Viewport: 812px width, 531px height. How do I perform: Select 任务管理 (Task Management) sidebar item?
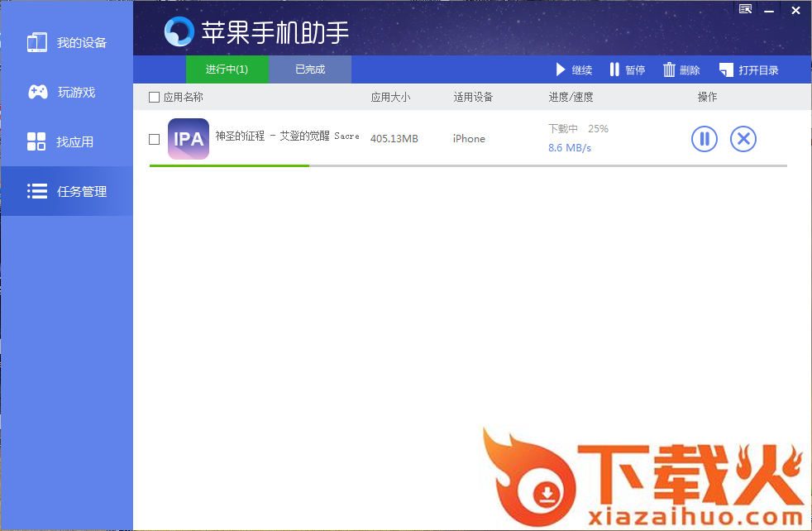point(66,192)
